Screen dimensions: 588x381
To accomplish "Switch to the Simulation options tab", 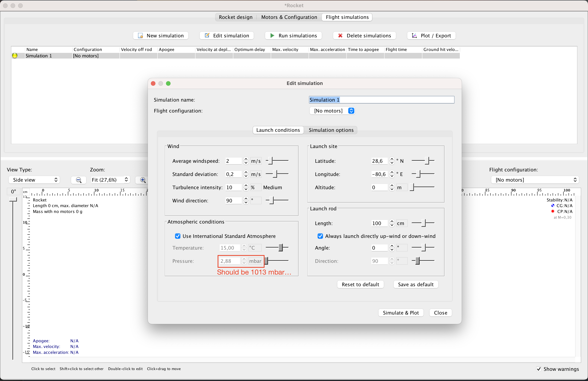I will click(x=331, y=130).
